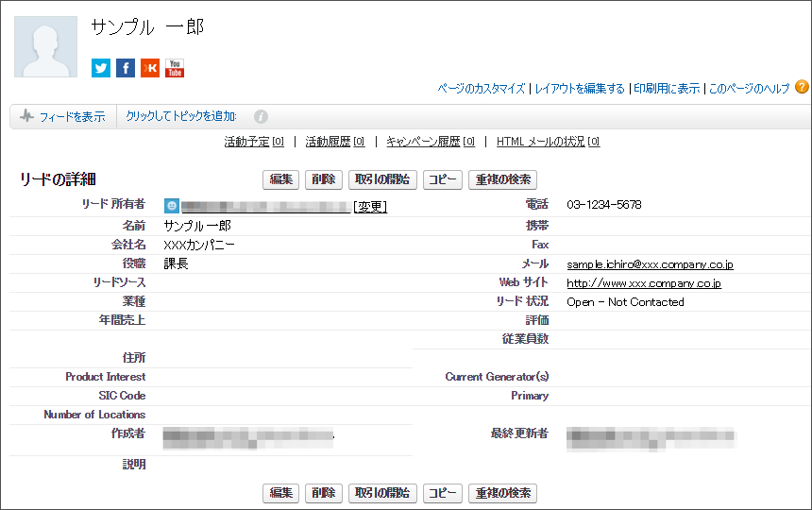Viewport: 812px width, 510px height.
Task: Click the page title サンプル 一郎
Action: (x=147, y=27)
